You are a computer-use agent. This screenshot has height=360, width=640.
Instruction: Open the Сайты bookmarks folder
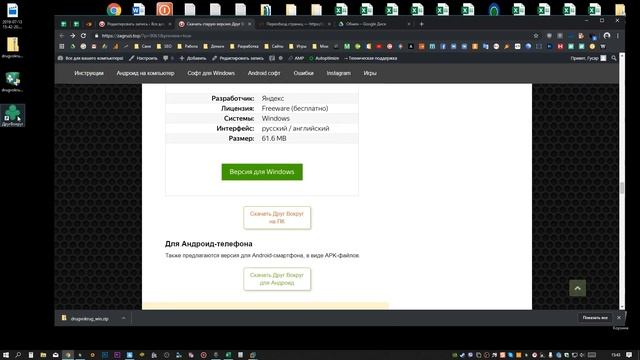coord(273,47)
